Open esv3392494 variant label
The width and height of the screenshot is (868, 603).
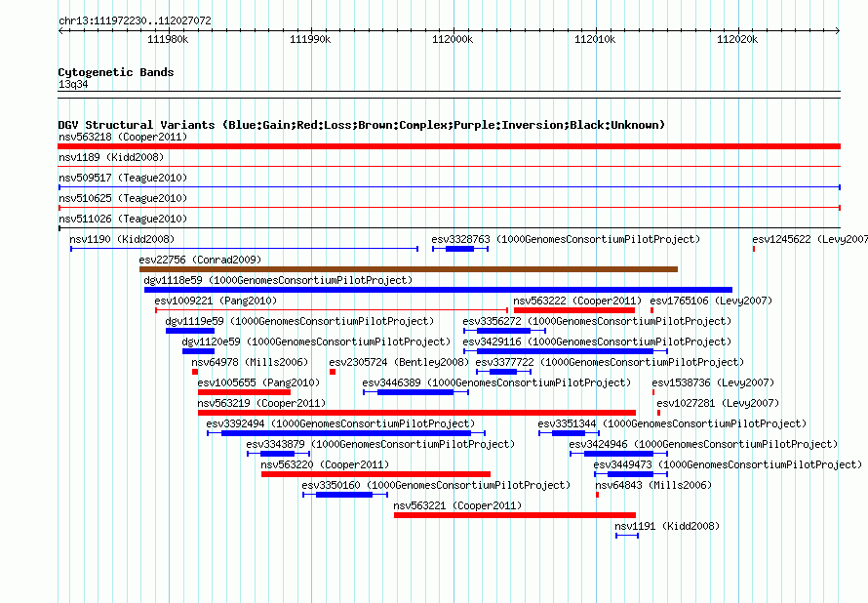(x=340, y=423)
